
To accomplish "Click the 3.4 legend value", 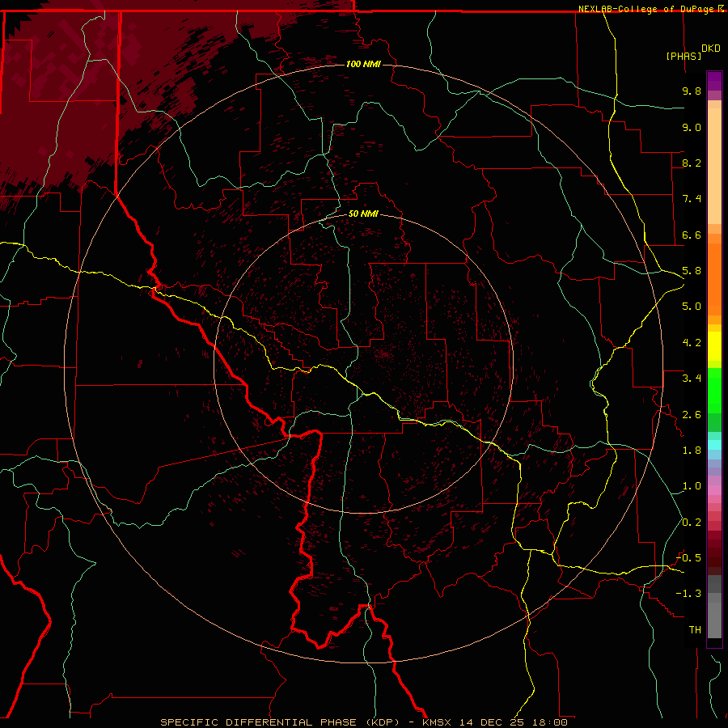I will pyautogui.click(x=692, y=379).
